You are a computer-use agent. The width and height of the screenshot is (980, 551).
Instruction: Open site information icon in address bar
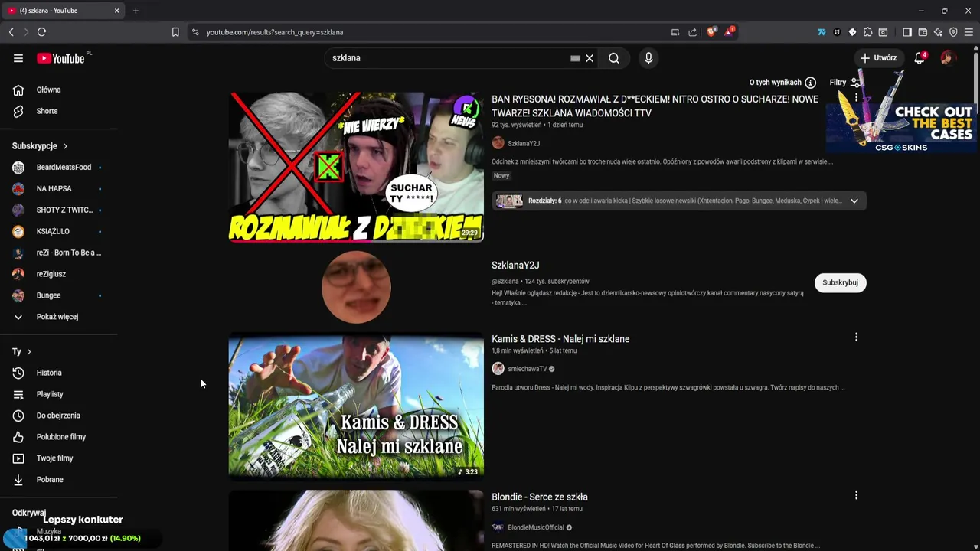coord(195,32)
